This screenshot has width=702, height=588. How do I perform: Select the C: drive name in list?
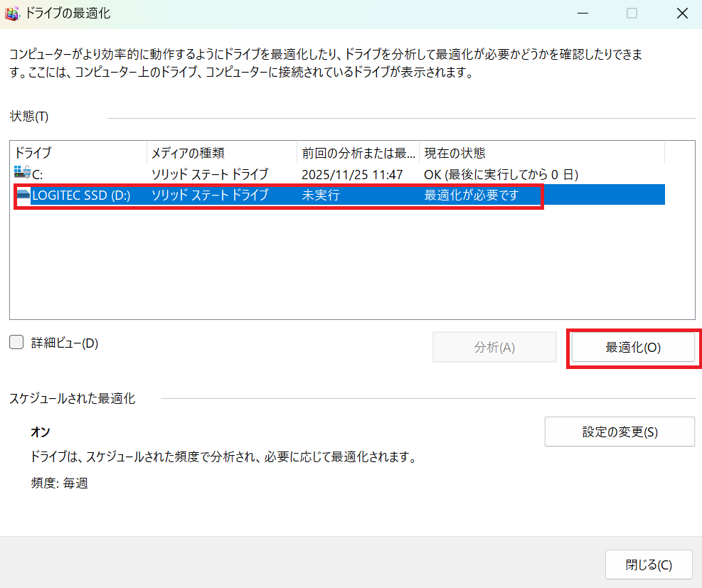click(x=39, y=174)
